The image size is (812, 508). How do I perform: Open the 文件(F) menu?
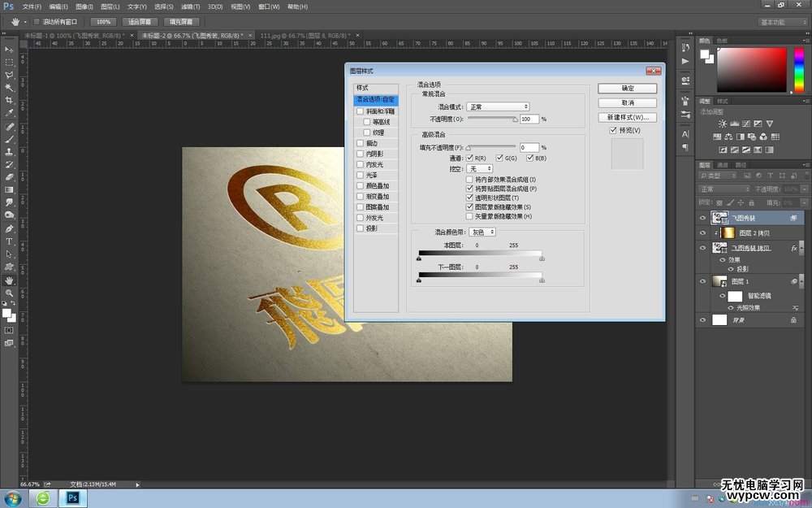point(32,7)
